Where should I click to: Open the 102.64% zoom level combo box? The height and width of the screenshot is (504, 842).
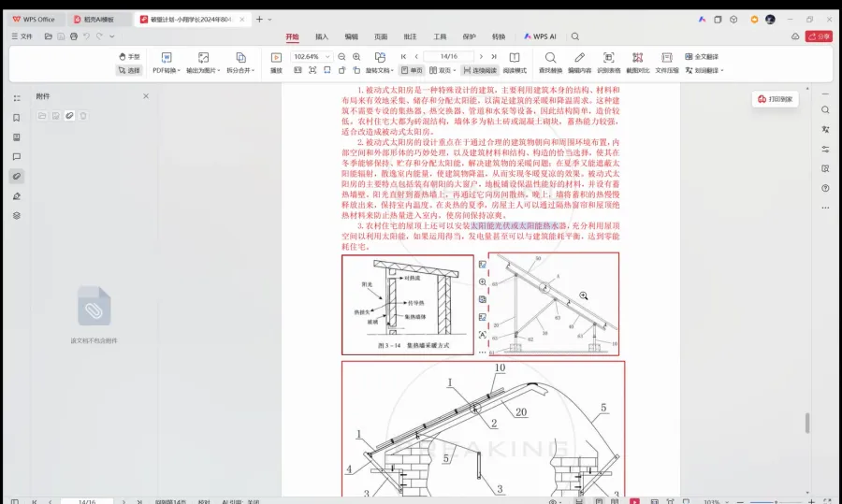pyautogui.click(x=311, y=56)
